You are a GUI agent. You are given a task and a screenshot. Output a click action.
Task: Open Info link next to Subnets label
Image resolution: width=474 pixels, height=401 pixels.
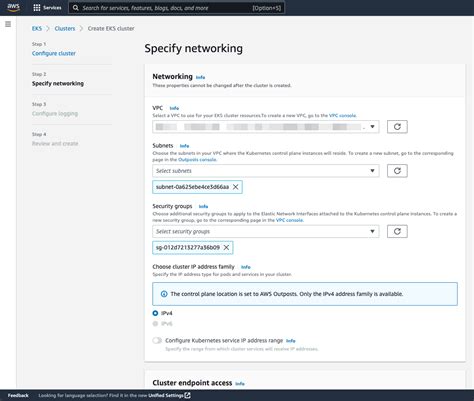184,146
